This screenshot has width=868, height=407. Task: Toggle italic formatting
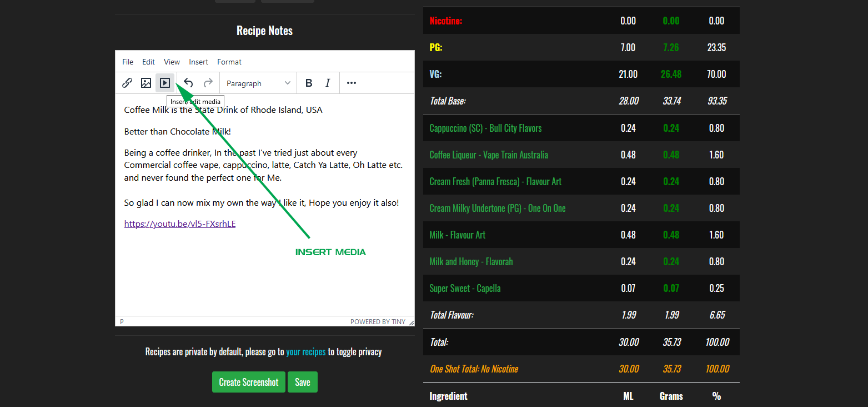click(328, 83)
